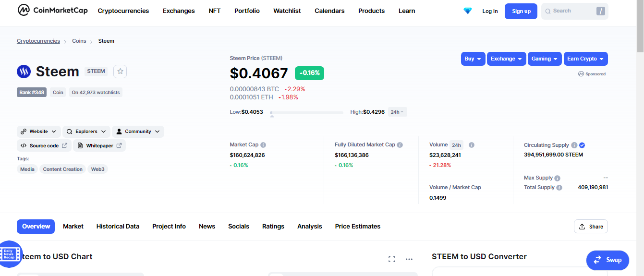
Task: Click the low-high price range slider
Action: 307,113
